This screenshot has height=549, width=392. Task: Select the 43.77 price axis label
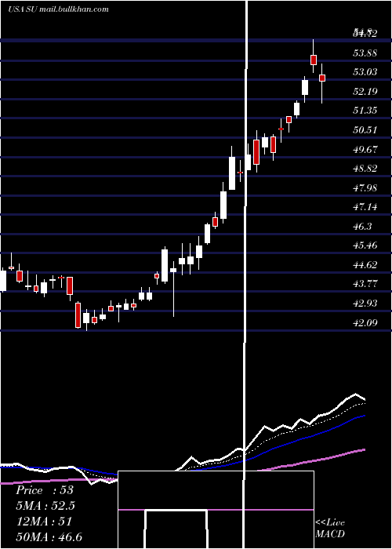pos(365,284)
